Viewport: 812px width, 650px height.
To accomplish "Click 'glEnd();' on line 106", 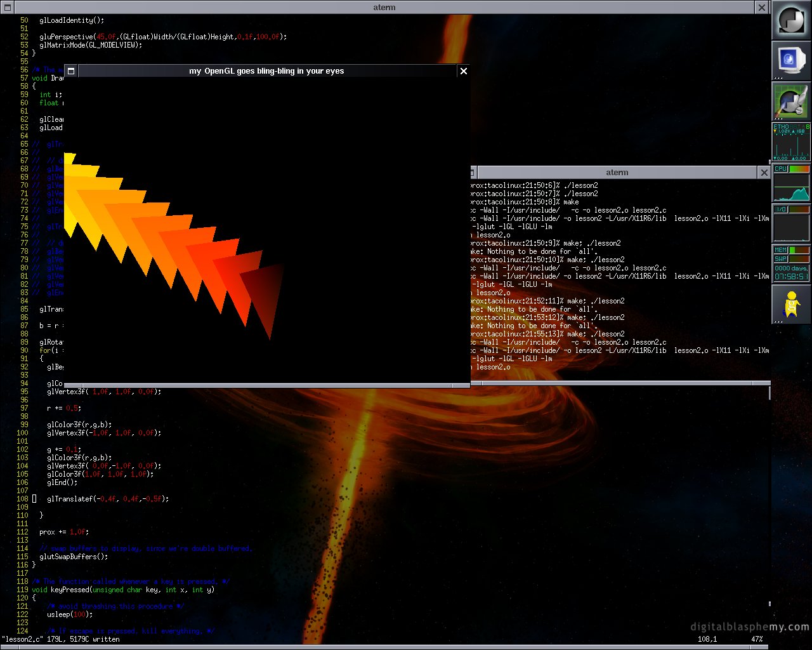I will 62,482.
